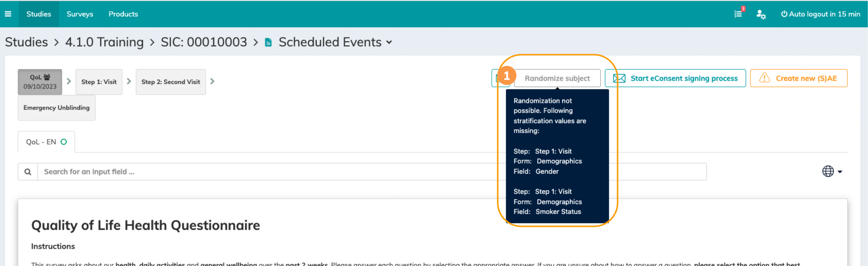Click the search magnifier icon

click(x=28, y=172)
